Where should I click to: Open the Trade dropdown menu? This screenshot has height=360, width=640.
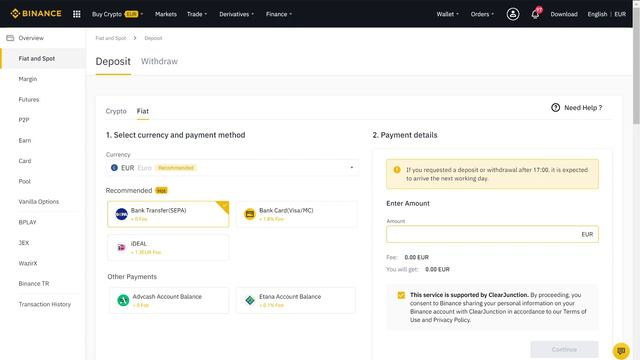pyautogui.click(x=197, y=14)
